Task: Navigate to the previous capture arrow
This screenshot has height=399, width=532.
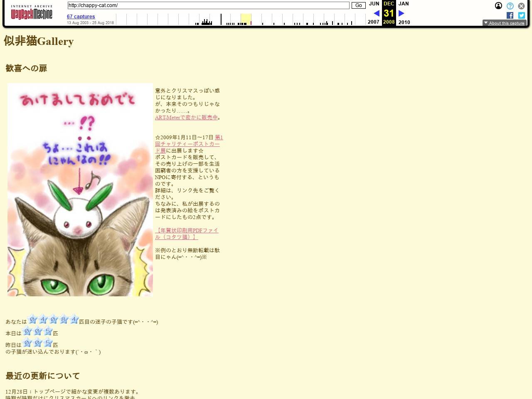Action: [377, 13]
